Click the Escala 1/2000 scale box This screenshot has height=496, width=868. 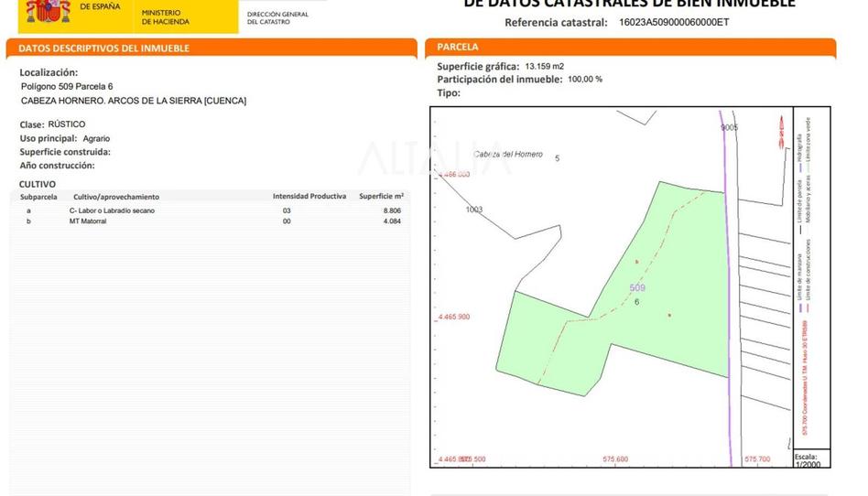point(808,459)
